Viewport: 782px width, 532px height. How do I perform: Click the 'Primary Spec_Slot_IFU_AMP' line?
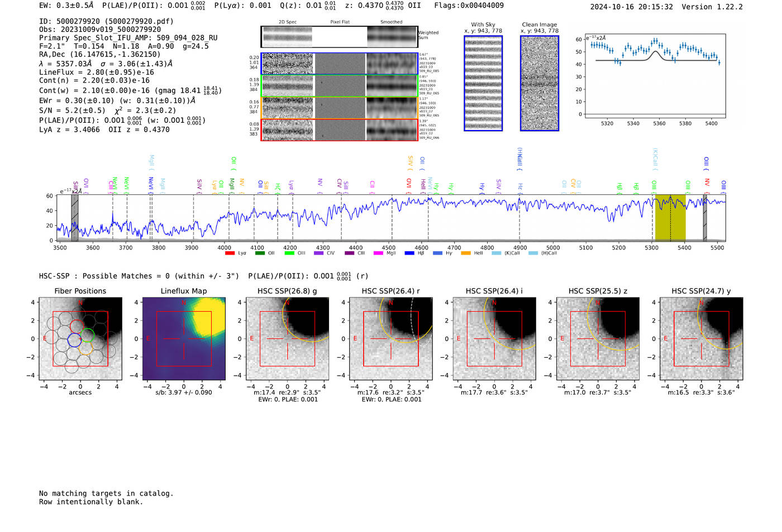(128, 38)
